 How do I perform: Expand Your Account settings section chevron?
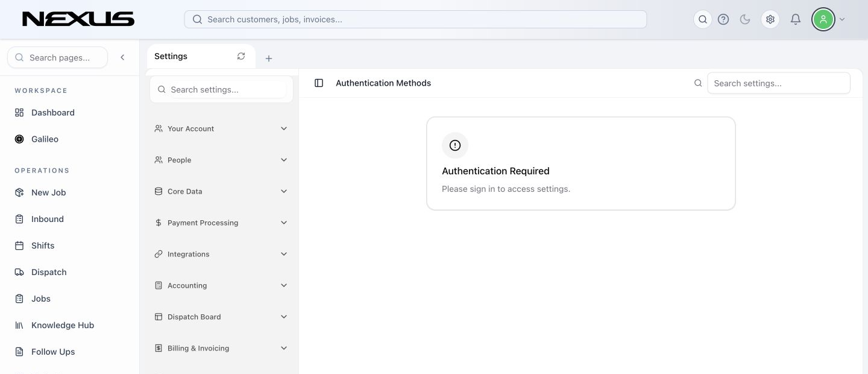(x=284, y=128)
